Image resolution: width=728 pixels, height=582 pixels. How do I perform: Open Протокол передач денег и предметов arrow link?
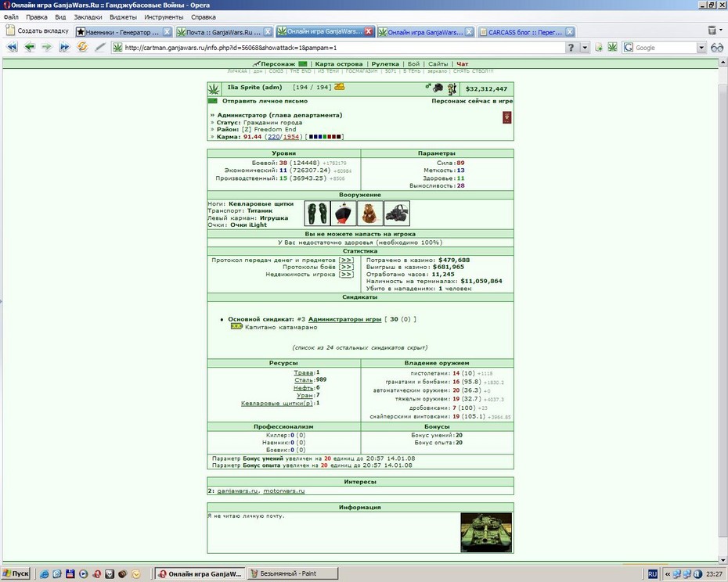click(x=346, y=260)
